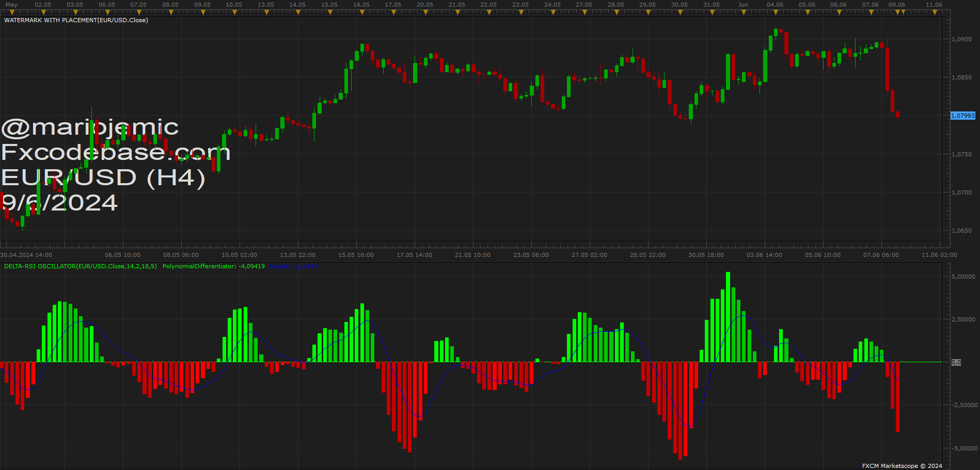Click the 28.05 22:00 time label
Screen dimensions: 980x470
point(648,255)
